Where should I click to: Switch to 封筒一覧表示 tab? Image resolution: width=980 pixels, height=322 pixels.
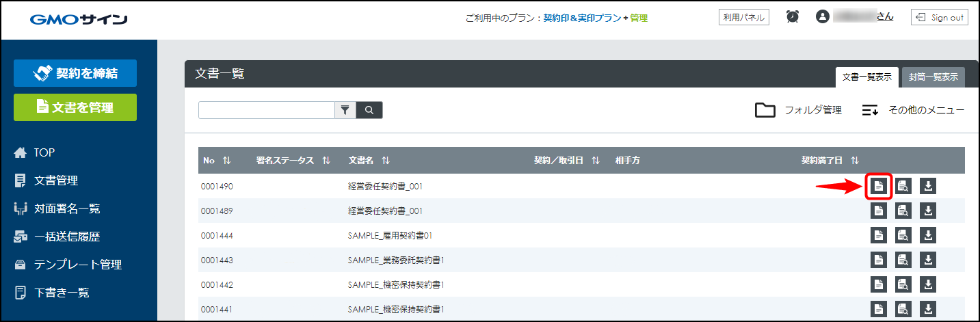coord(933,77)
